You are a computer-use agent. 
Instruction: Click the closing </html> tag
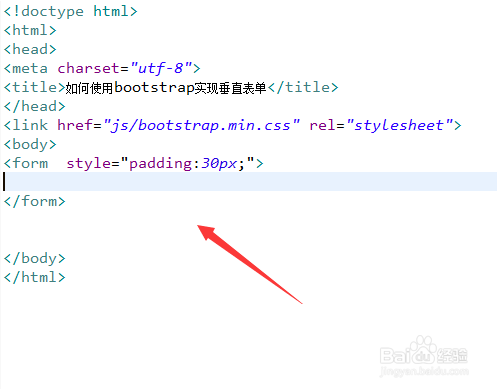tap(34, 277)
